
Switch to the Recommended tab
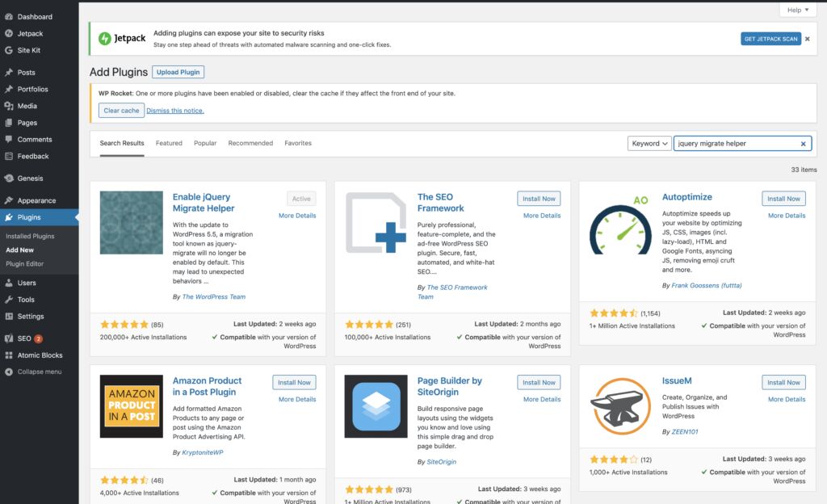coord(250,143)
